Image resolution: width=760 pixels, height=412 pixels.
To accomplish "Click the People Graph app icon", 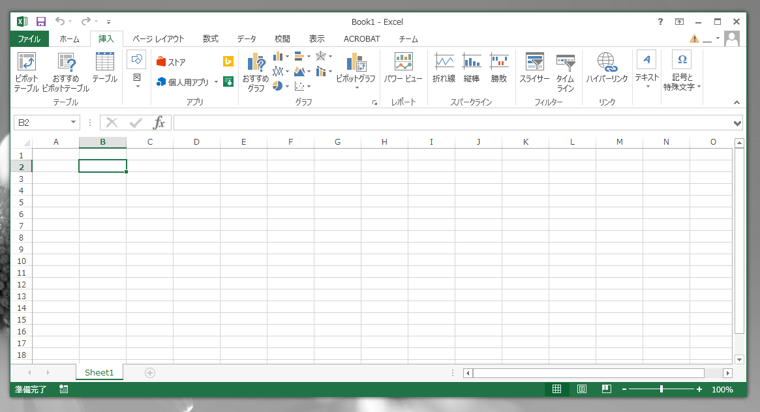I will click(228, 81).
